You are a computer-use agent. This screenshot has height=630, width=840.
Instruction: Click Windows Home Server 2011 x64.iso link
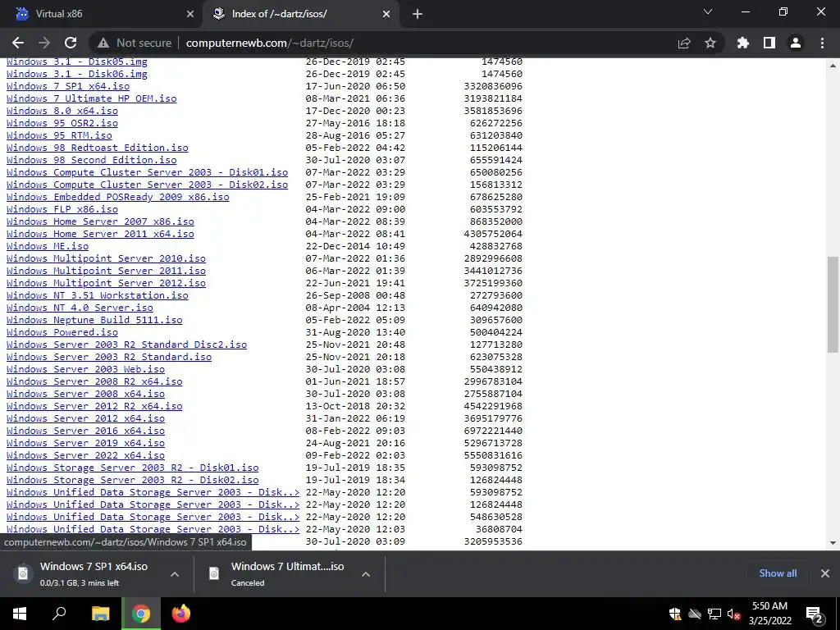[100, 234]
